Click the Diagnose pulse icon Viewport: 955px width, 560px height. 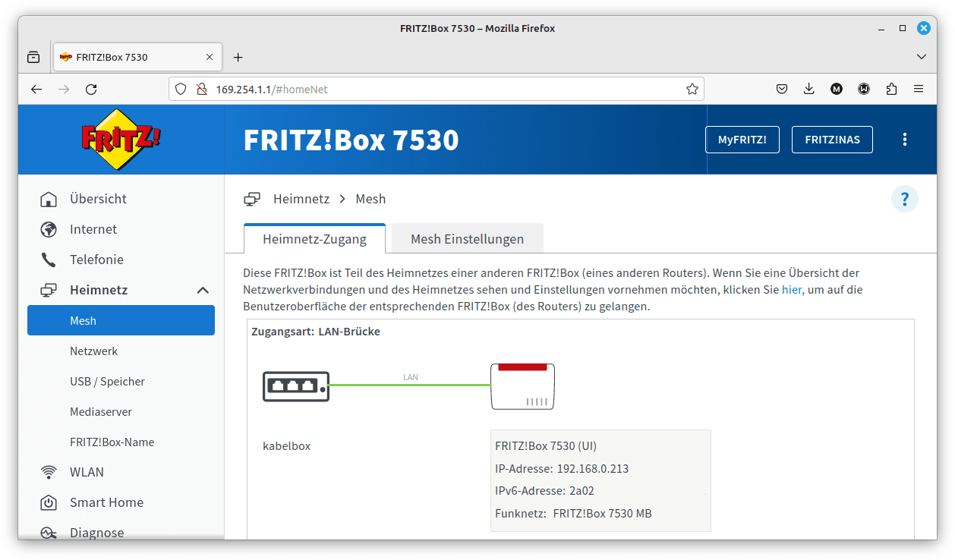(49, 533)
